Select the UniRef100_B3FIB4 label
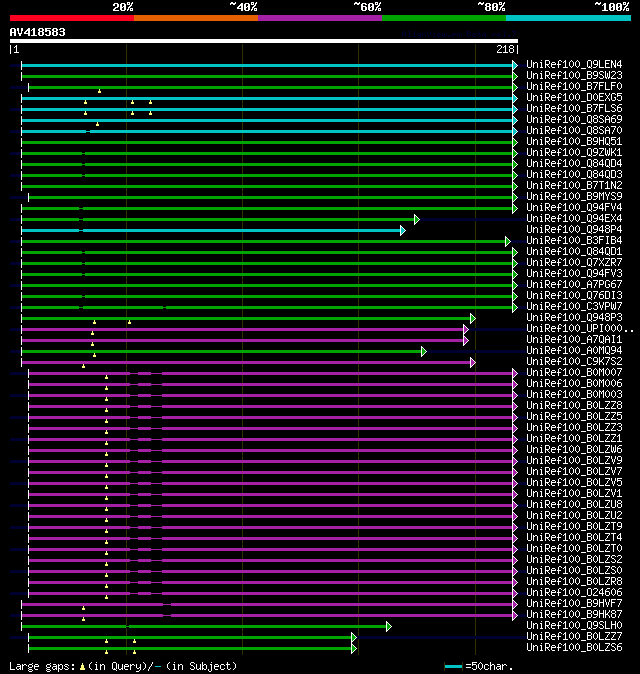This screenshot has width=640, height=674. click(574, 241)
